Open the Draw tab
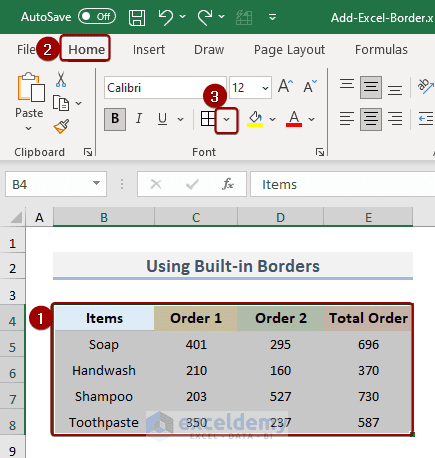The width and height of the screenshot is (435, 458). pyautogui.click(x=209, y=50)
